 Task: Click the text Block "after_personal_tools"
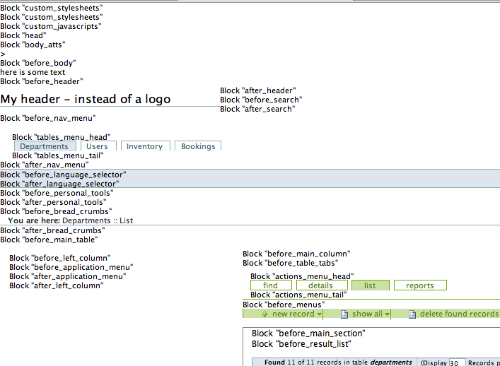tap(53, 202)
